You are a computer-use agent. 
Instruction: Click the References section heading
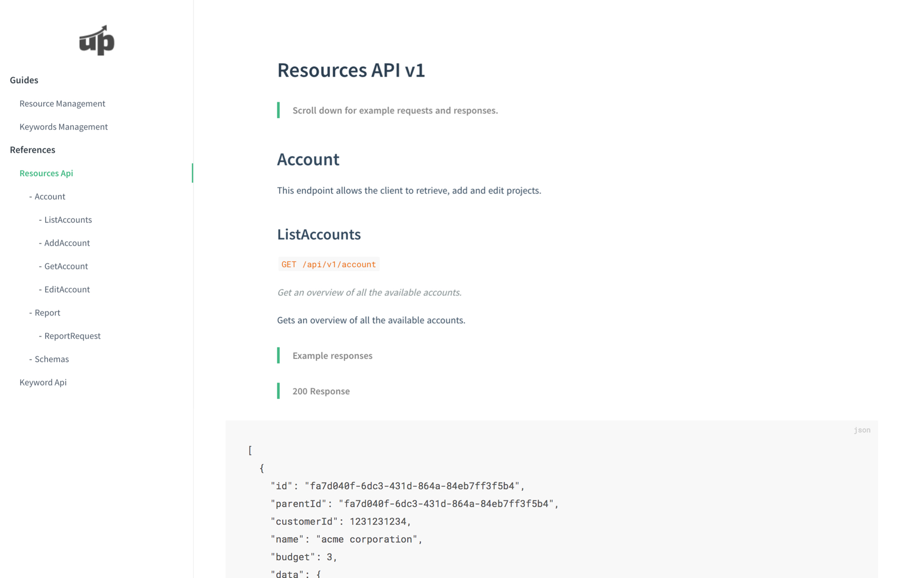32,150
